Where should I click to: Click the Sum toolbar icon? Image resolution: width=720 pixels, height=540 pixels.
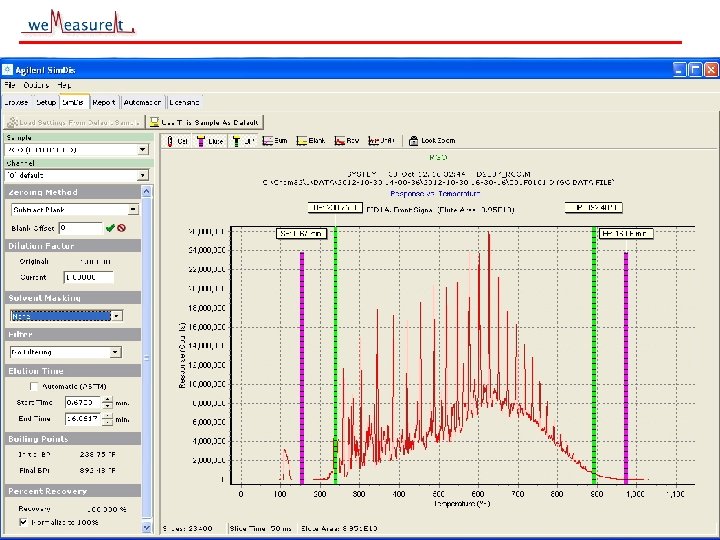[x=275, y=141]
